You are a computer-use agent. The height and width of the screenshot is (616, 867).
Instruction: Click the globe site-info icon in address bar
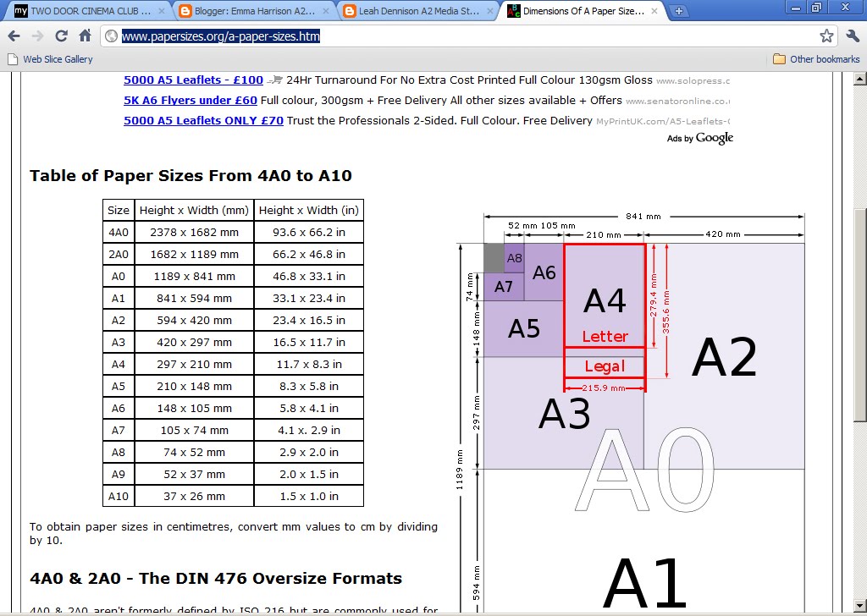[111, 36]
